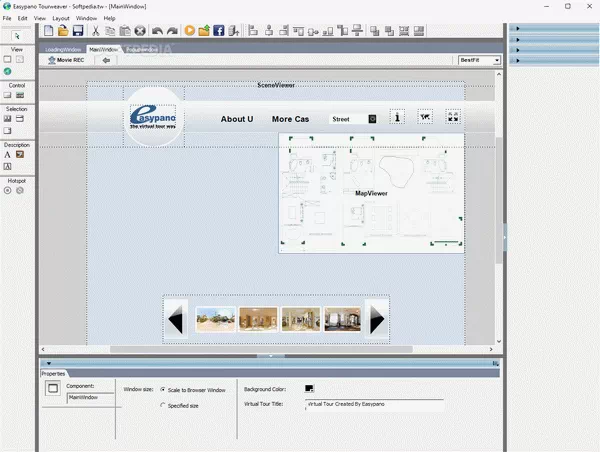
Task: Click the next arrow on thumbnail strip
Action: [377, 320]
